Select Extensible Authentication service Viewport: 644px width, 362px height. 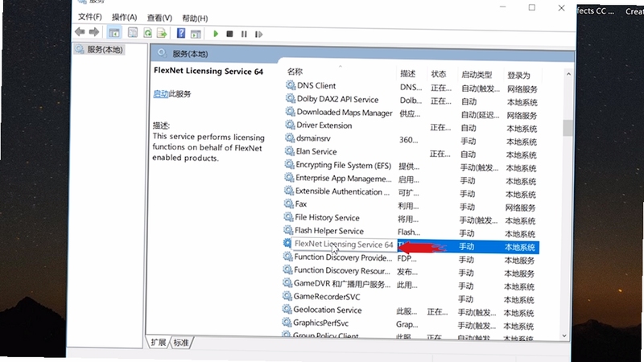coord(342,191)
